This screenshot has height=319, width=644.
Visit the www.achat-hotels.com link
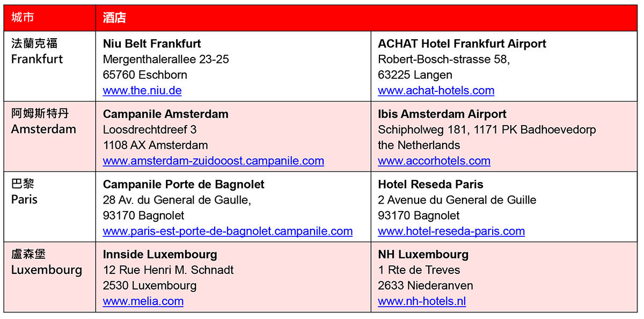pyautogui.click(x=436, y=91)
